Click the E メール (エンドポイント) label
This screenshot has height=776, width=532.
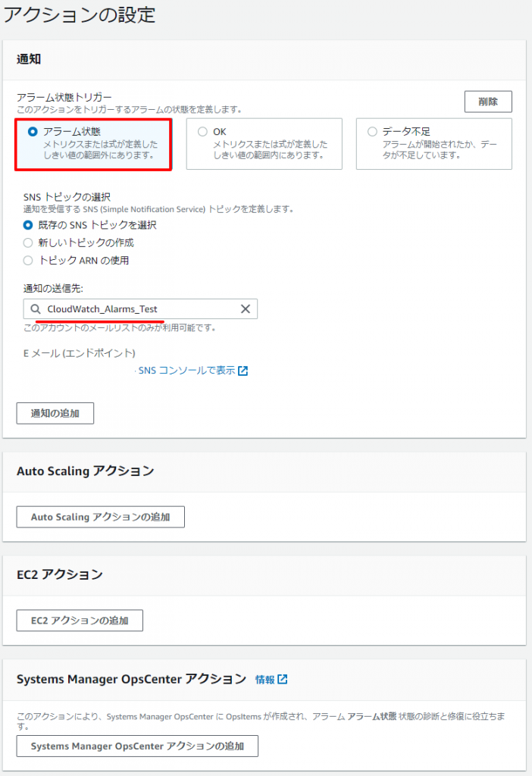79,353
